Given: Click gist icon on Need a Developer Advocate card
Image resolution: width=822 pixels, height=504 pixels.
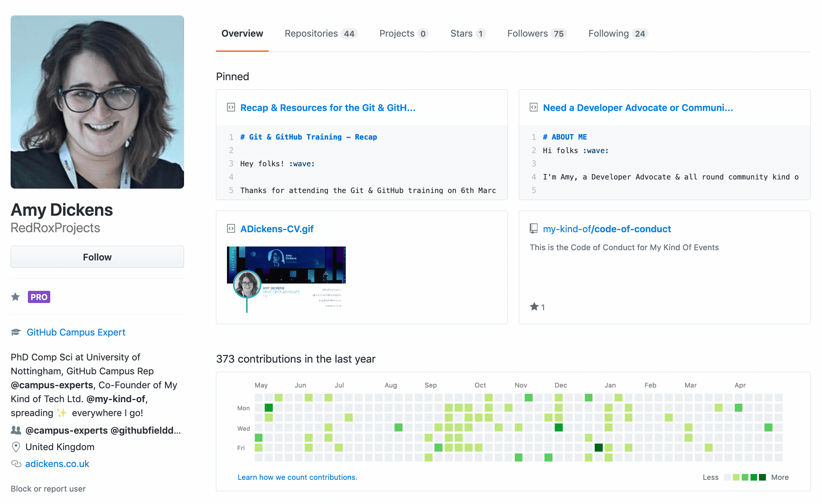Looking at the screenshot, I should [534, 107].
